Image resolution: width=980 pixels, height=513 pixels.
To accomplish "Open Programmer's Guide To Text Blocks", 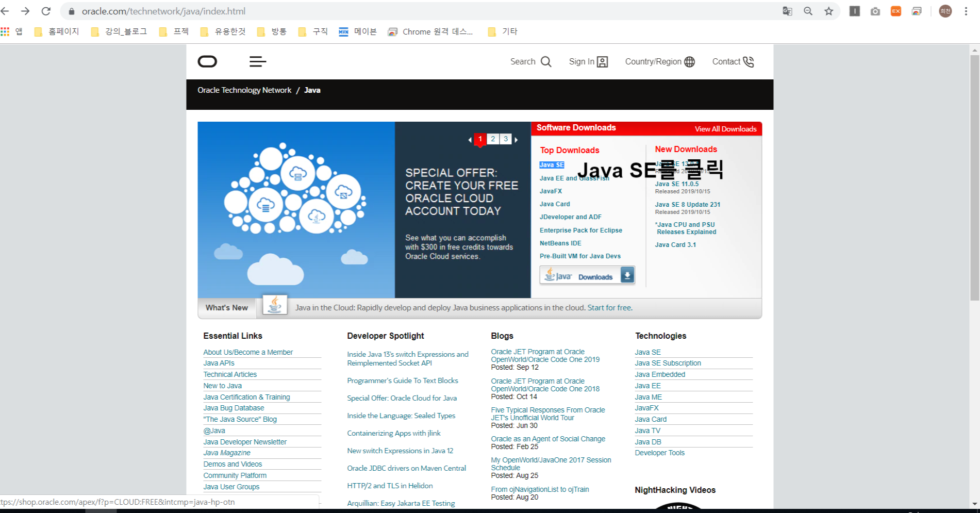I will pos(403,380).
